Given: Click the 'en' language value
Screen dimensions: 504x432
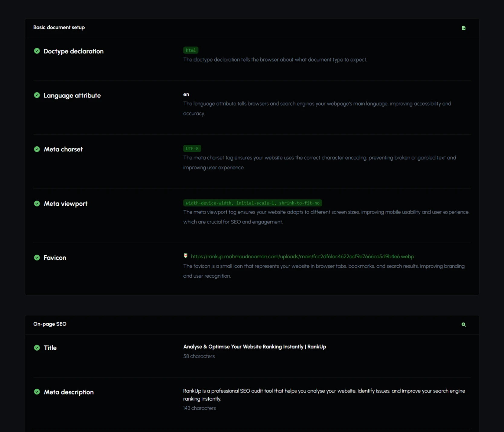Looking at the screenshot, I should coord(186,94).
